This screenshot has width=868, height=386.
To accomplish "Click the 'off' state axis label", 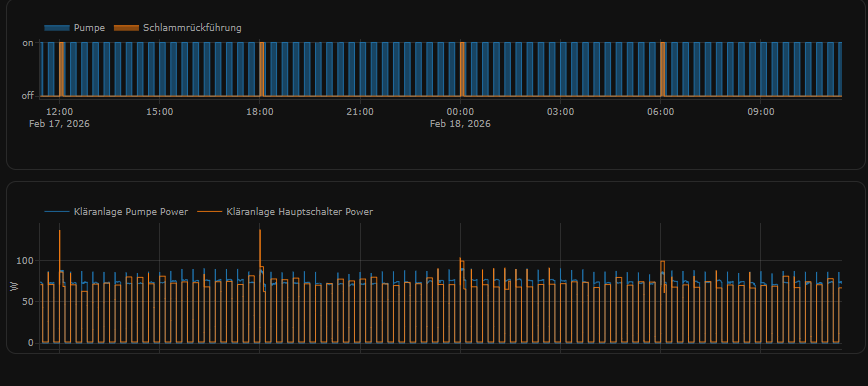I will pyautogui.click(x=28, y=96).
